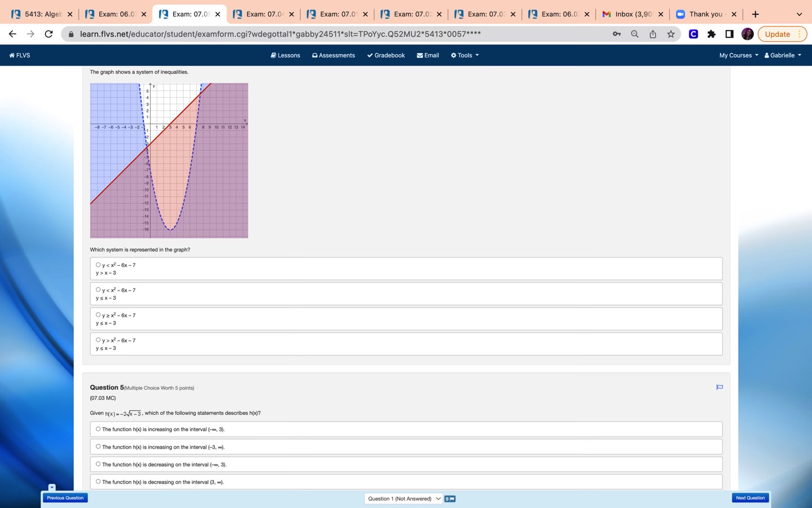Click the system of inequalities graph
This screenshot has width=812, height=508.
pyautogui.click(x=169, y=161)
